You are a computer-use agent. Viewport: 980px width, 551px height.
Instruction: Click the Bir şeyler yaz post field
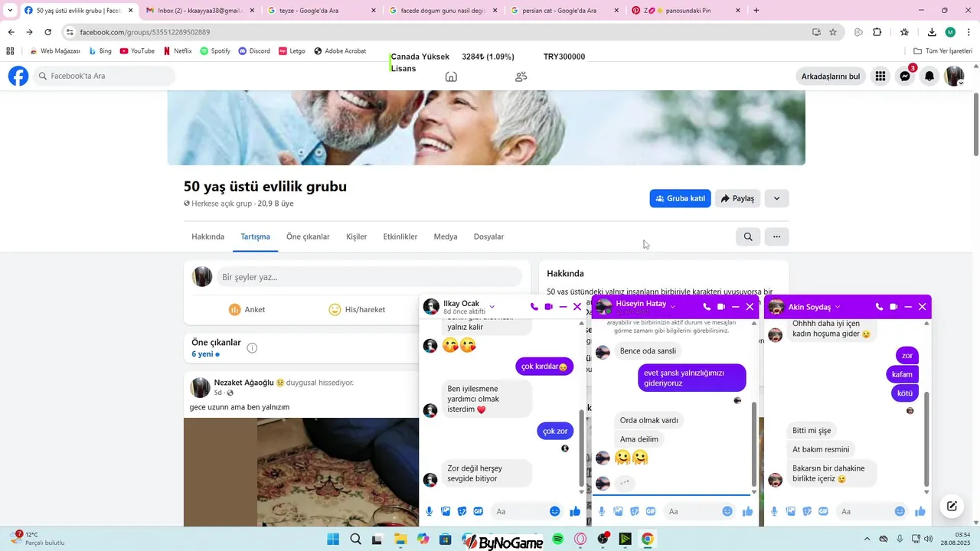pos(369,277)
